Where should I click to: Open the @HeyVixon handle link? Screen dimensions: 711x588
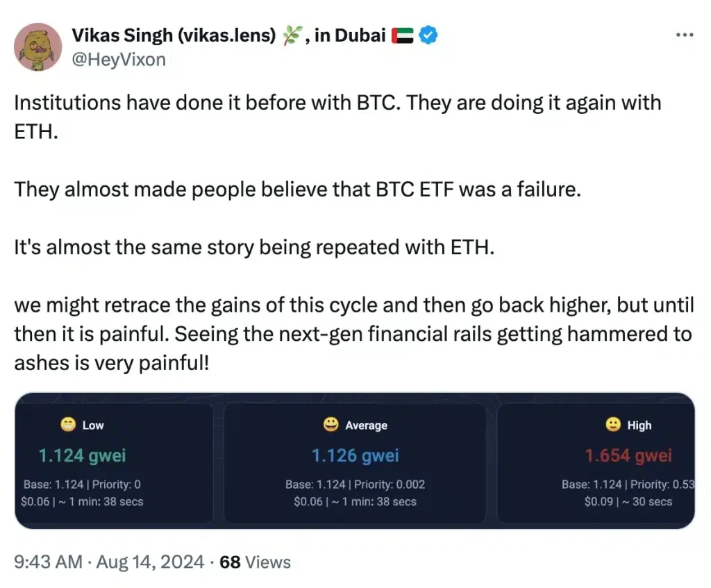click(119, 60)
